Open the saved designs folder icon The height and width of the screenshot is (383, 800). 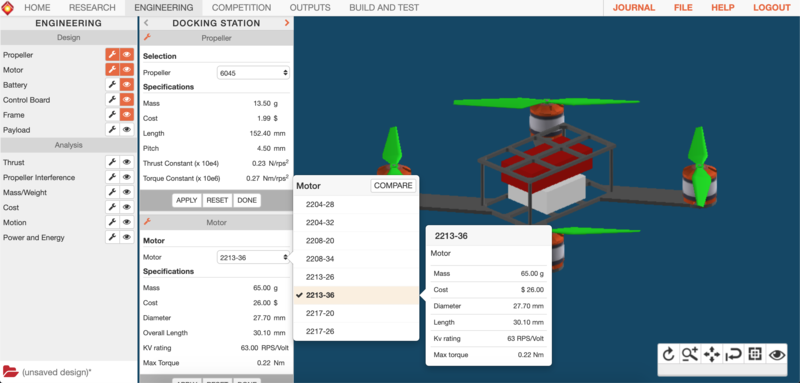tap(10, 371)
